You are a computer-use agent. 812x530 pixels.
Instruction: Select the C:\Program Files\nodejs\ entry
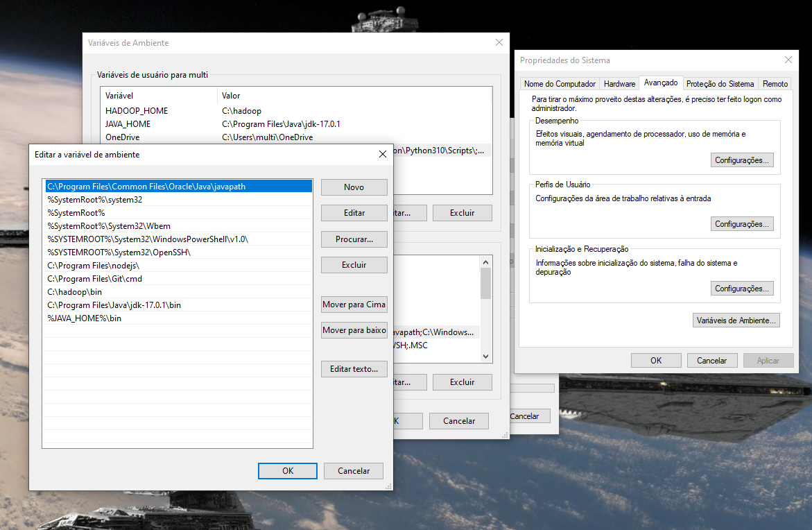click(179, 265)
